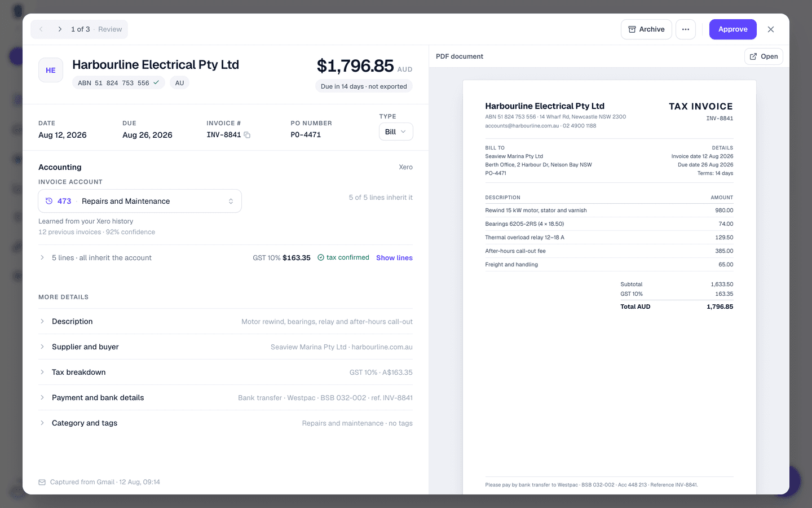Click the GST 10% $163.35 amount

click(281, 257)
